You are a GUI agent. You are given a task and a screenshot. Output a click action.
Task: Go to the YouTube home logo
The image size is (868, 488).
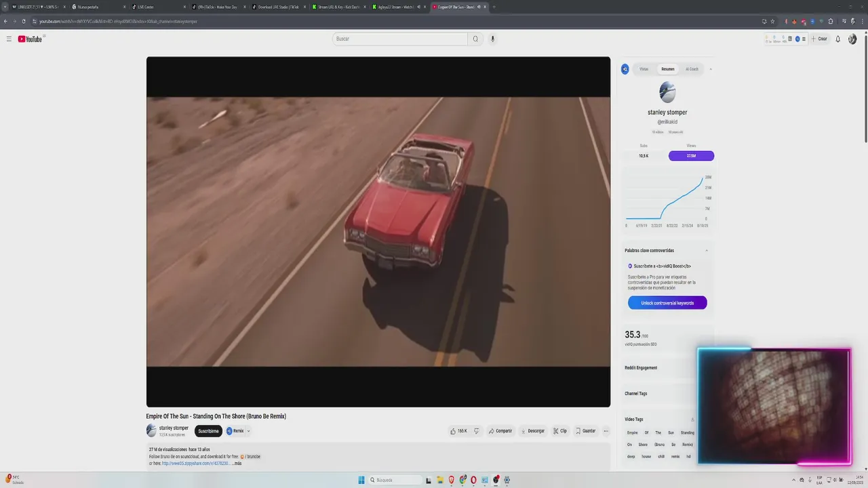click(x=30, y=39)
